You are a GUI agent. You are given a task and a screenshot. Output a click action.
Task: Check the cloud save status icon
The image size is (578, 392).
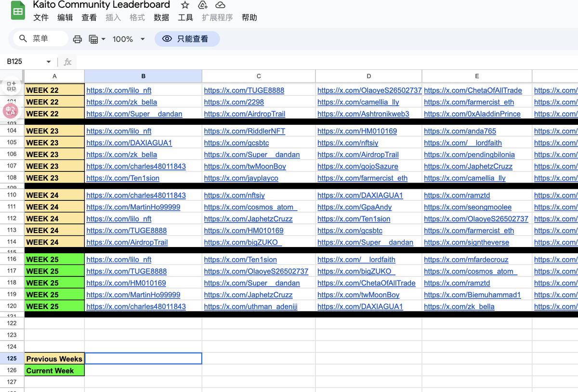point(220,5)
